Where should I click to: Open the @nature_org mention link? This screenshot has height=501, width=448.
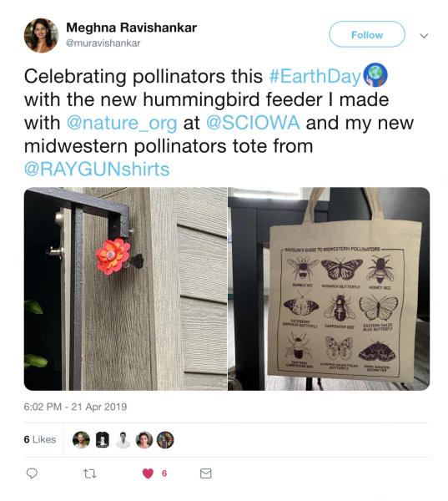pyautogui.click(x=122, y=124)
